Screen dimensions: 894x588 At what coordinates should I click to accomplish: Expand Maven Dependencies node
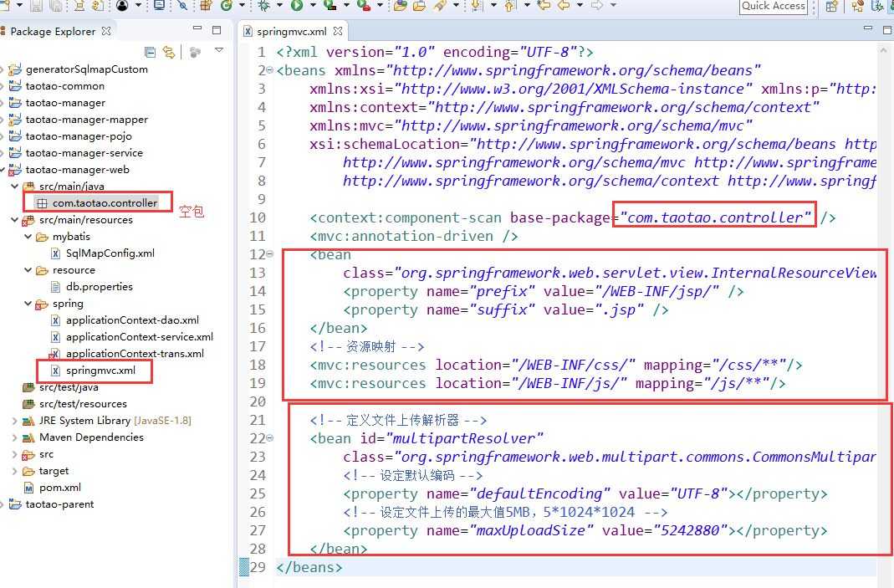14,437
